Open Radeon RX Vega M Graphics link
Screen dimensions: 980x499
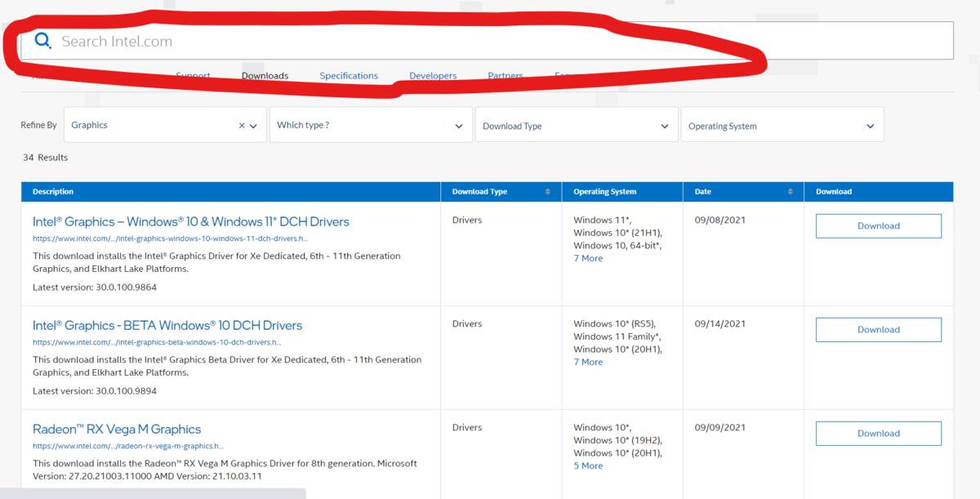tap(117, 429)
